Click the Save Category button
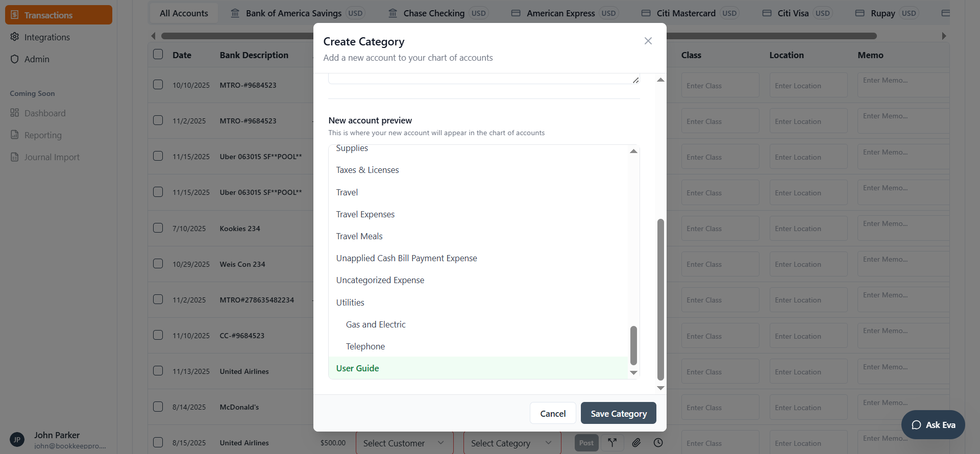980x454 pixels. (618, 413)
